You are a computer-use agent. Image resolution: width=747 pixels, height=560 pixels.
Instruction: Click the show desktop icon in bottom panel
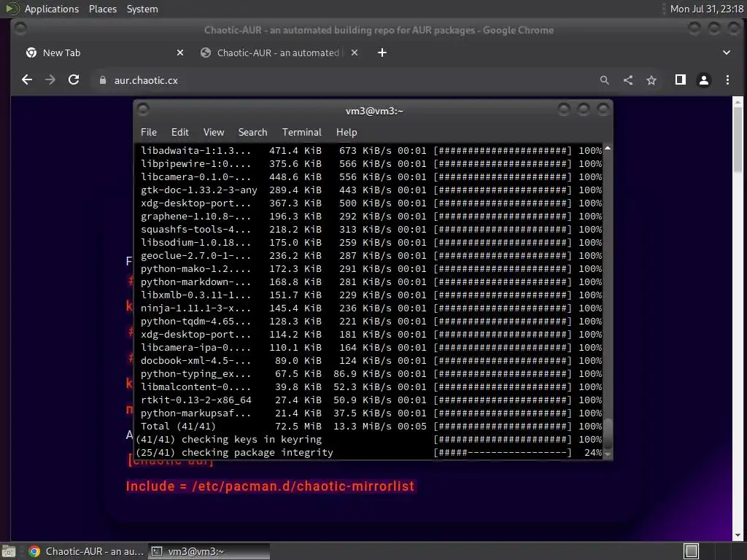tap(9, 551)
